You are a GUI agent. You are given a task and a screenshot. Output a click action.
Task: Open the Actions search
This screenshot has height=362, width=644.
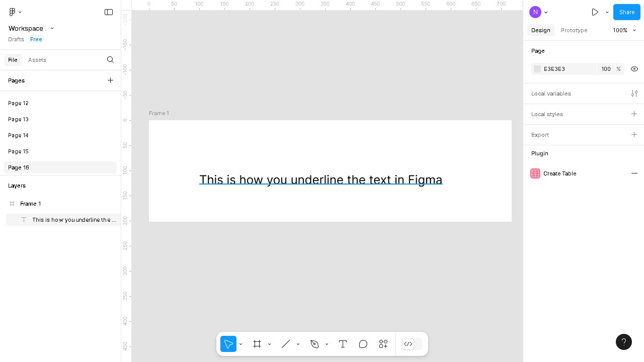point(383,344)
